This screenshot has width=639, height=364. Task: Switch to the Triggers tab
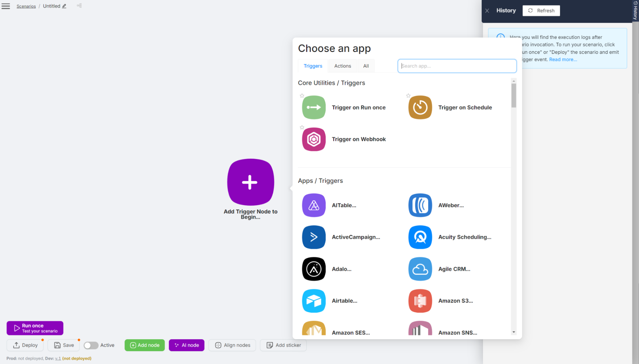(x=313, y=66)
